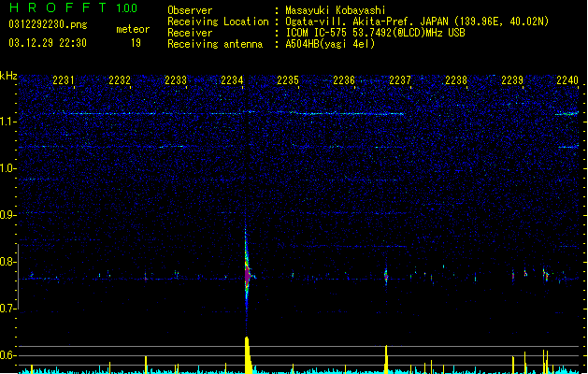Viewport: 588px width, 374px height.
Task: Click the 1.1 kHz frequency label
Action: 8,122
